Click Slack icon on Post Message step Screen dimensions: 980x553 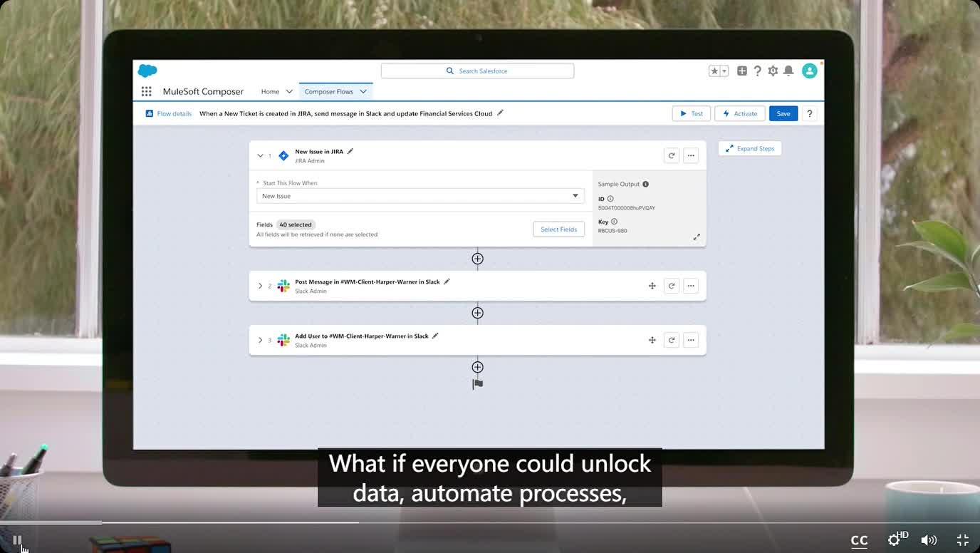[283, 286]
